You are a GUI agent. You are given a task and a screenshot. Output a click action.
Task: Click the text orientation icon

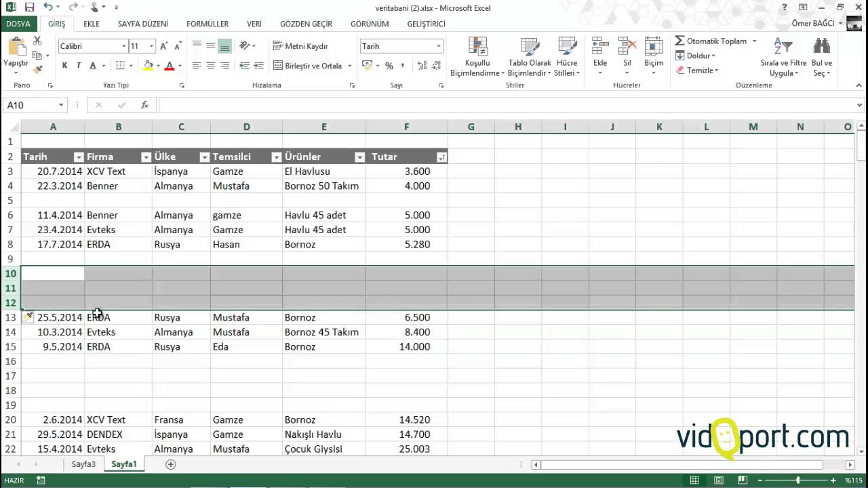tap(245, 46)
